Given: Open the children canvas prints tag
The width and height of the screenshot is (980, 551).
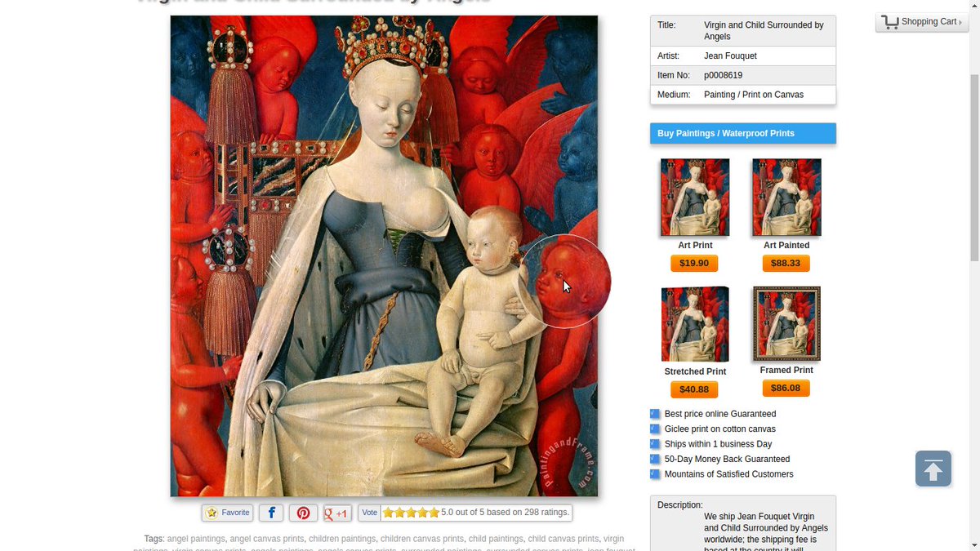Looking at the screenshot, I should coord(422,539).
